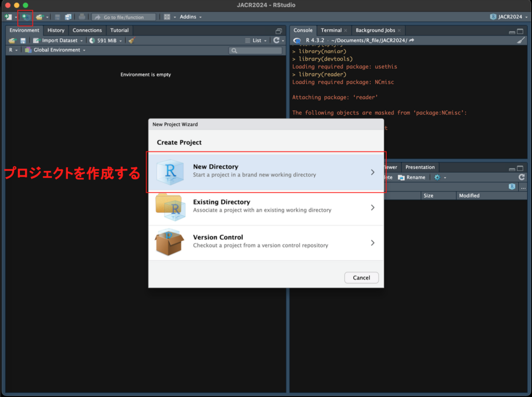532x397 pixels.
Task: Open the recent files dropdown arrow
Action: pyautogui.click(x=47, y=17)
